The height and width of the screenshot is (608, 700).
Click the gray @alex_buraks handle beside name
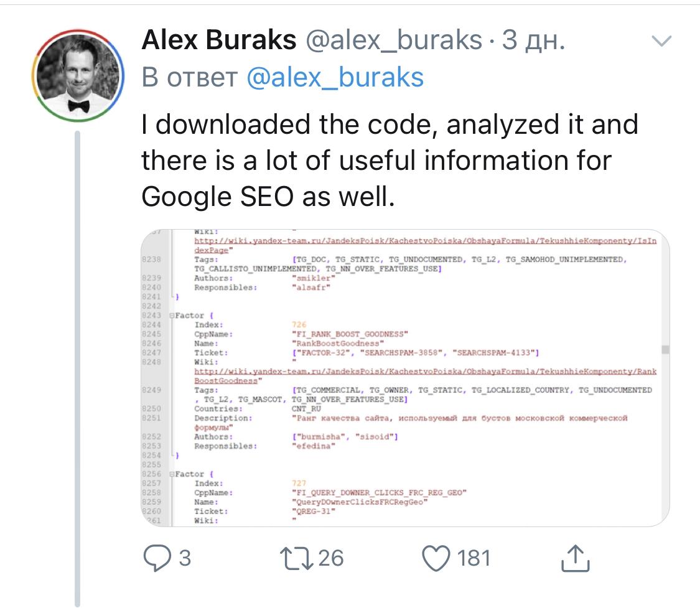[x=393, y=41]
